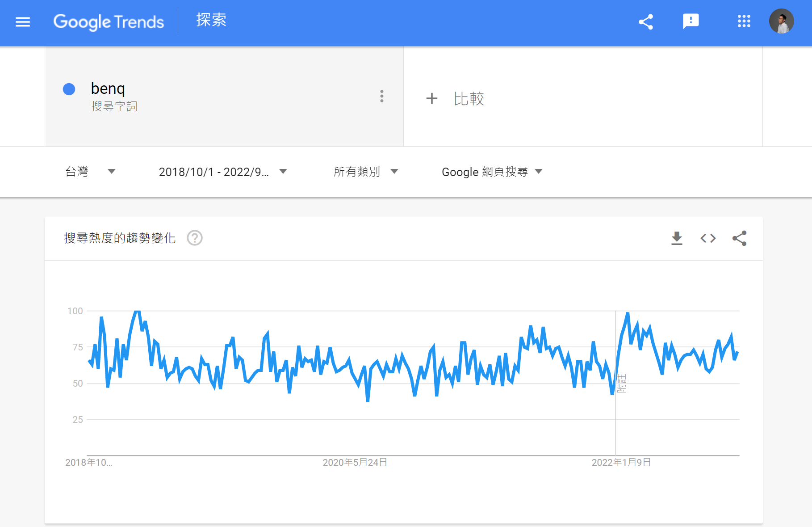Open the Google apps grid

pyautogui.click(x=744, y=21)
